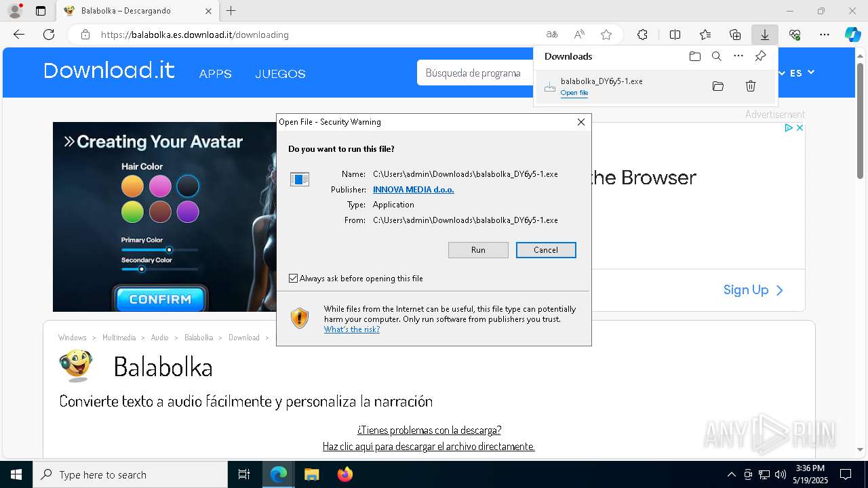The image size is (868, 488).
Task: Uncheck Always ask before opening this file
Action: coord(293,279)
